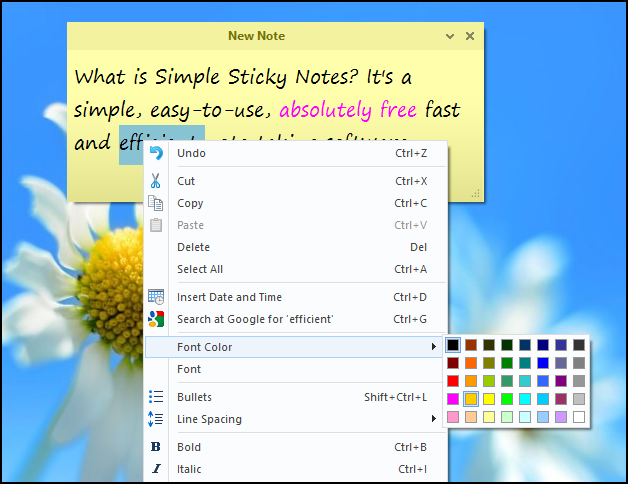Pick the bright orange color swatch
This screenshot has height=484, width=628.
[471, 363]
